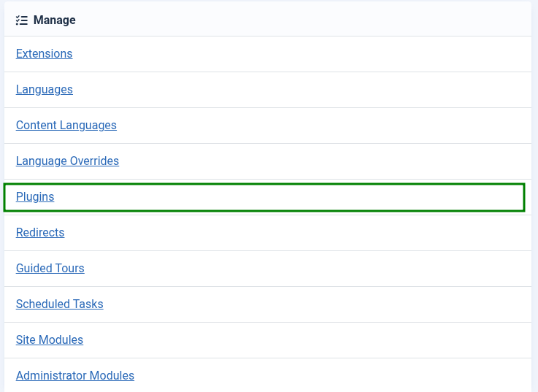538x392 pixels.
Task: Click empty space in the Scheduled Tasks row
Action: click(292, 304)
